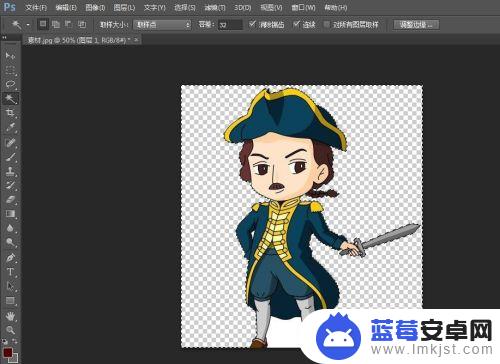Click the tolerance input field
Screen dimensions: 500x364
click(x=230, y=25)
